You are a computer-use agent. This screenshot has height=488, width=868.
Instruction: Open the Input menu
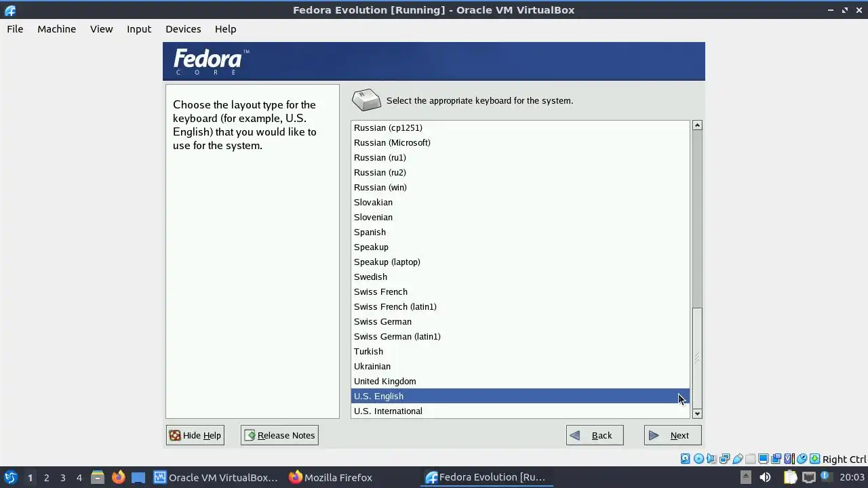pos(139,29)
